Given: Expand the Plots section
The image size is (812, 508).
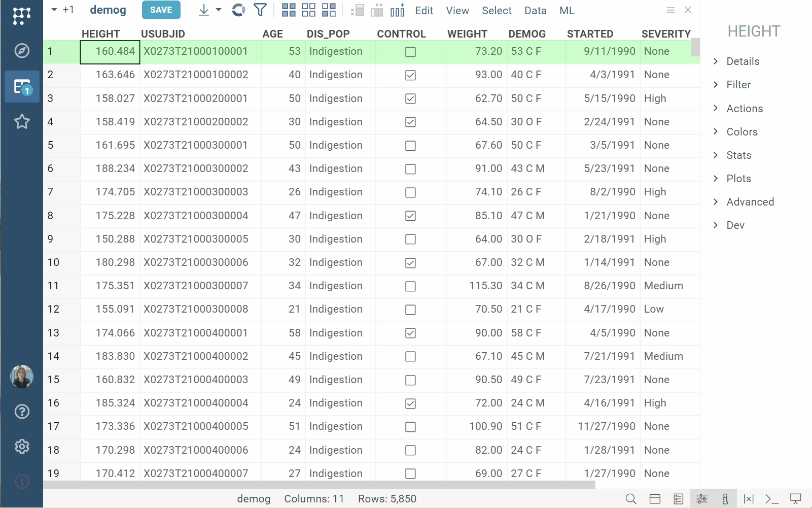Looking at the screenshot, I should pos(738,179).
